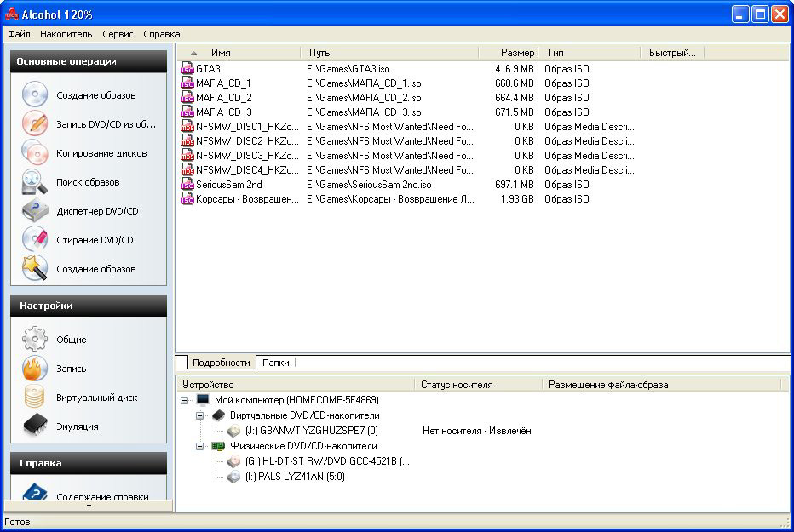The width and height of the screenshot is (794, 532).
Task: Open Поиск образов operation
Action: (88, 182)
